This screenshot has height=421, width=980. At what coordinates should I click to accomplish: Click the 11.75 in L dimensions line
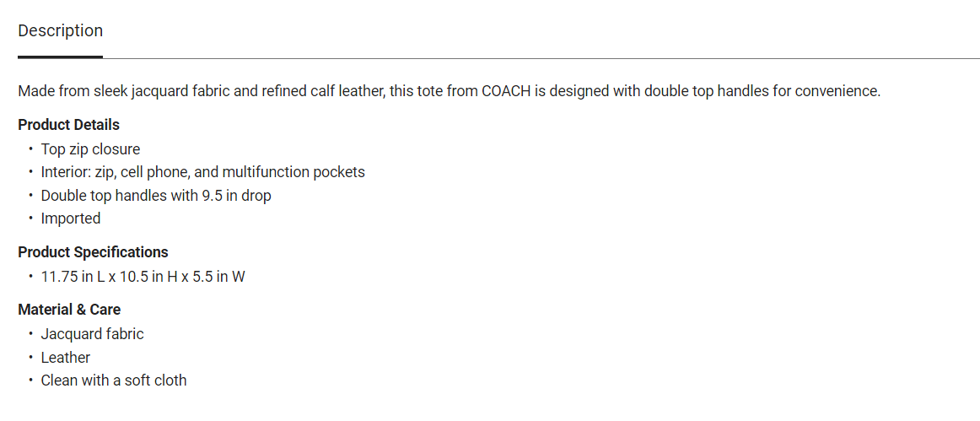tap(143, 277)
